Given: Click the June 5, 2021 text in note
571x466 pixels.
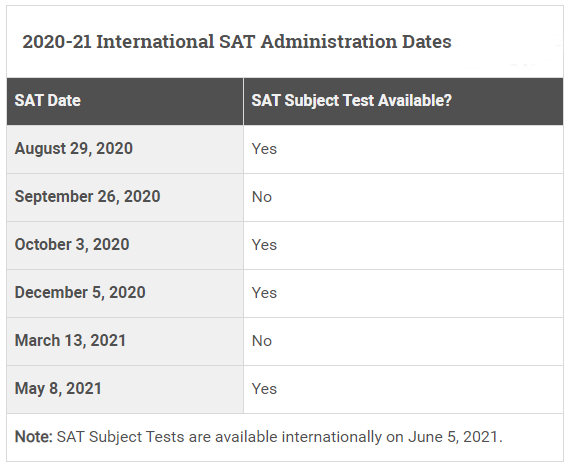Looking at the screenshot, I should 455,437.
